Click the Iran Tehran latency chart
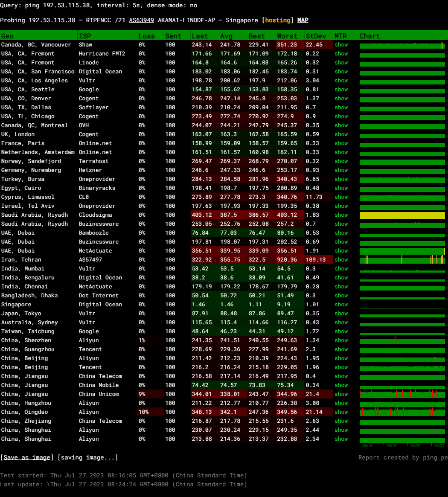 [402, 260]
